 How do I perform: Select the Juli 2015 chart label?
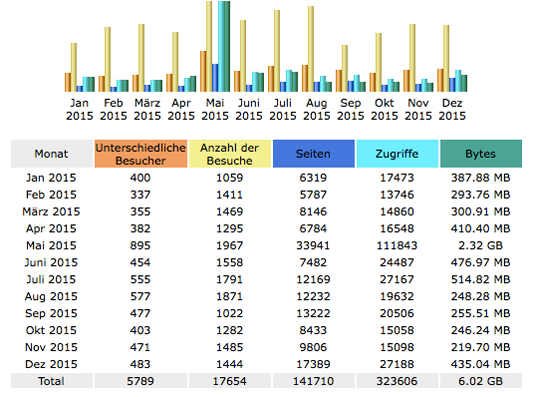(x=283, y=109)
